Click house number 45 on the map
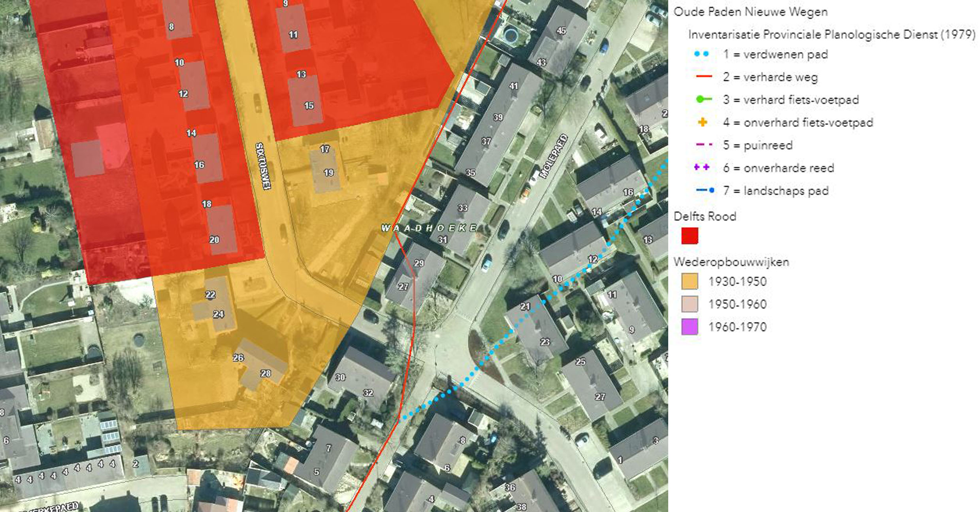 coord(561,31)
